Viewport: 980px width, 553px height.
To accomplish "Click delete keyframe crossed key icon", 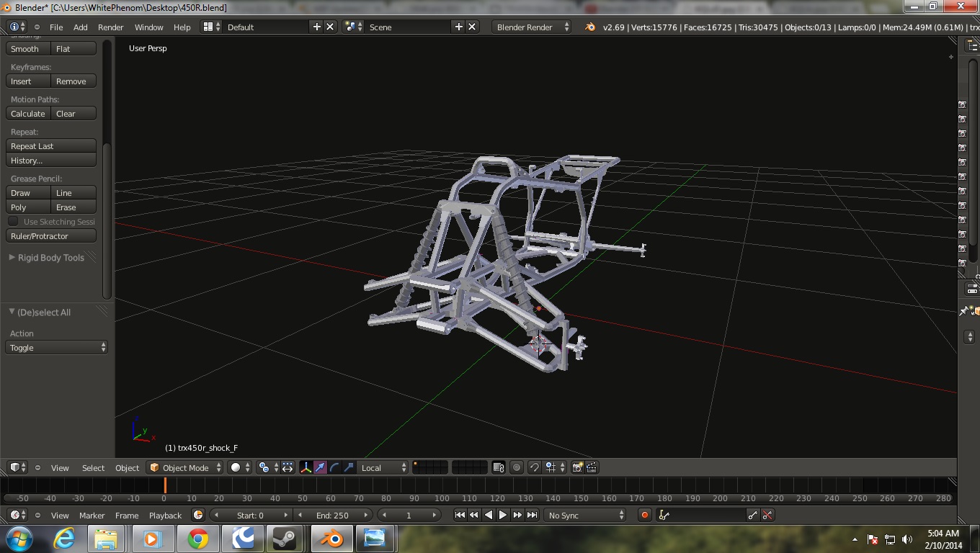I will tap(767, 515).
